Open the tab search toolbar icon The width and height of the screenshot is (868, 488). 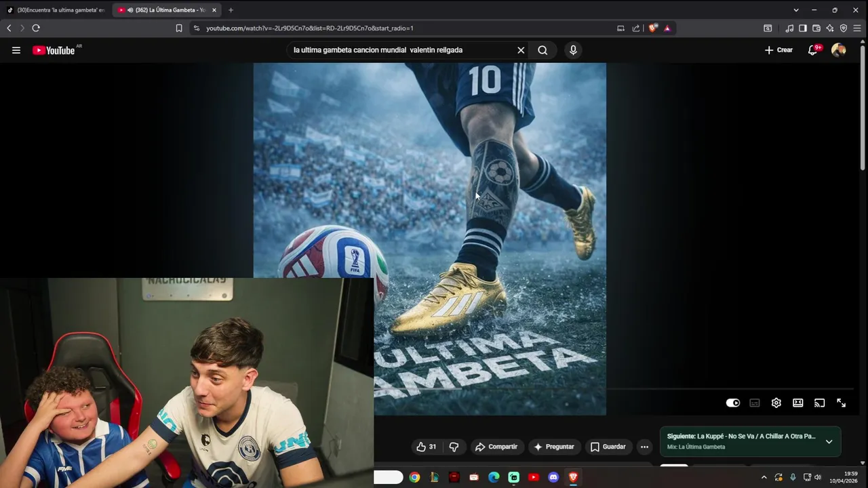pos(768,28)
